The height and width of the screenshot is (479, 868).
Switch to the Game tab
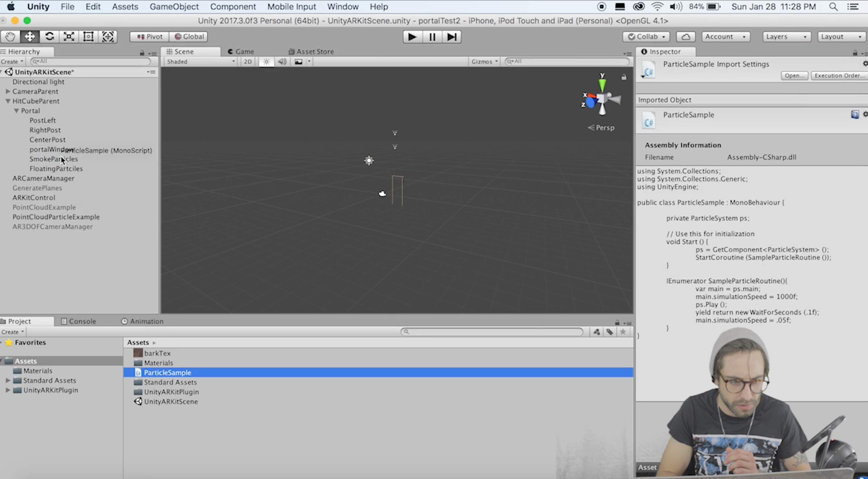244,51
